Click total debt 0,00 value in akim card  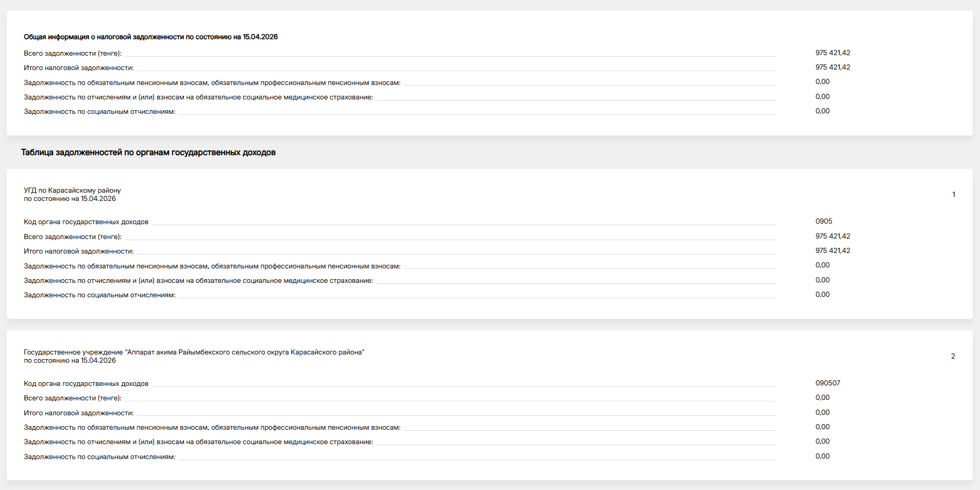pos(822,398)
